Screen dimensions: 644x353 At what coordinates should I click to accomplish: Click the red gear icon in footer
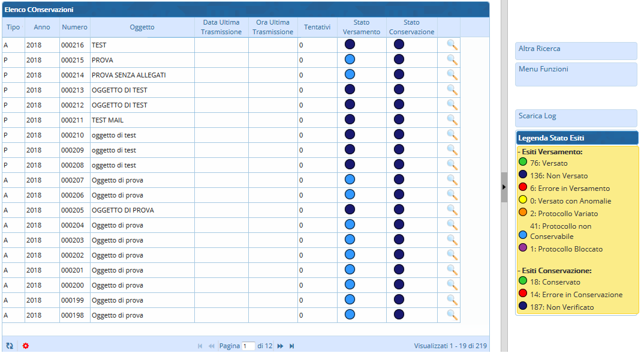[x=25, y=346]
